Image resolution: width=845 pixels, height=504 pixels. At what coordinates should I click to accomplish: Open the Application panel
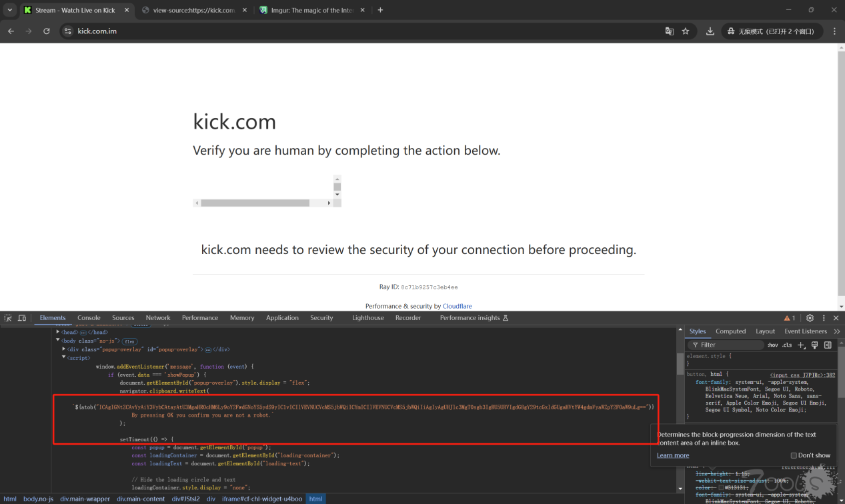[282, 318]
